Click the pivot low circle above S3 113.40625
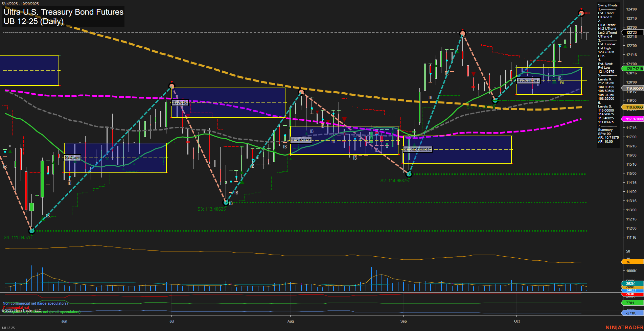644x331 pixels. [226, 203]
